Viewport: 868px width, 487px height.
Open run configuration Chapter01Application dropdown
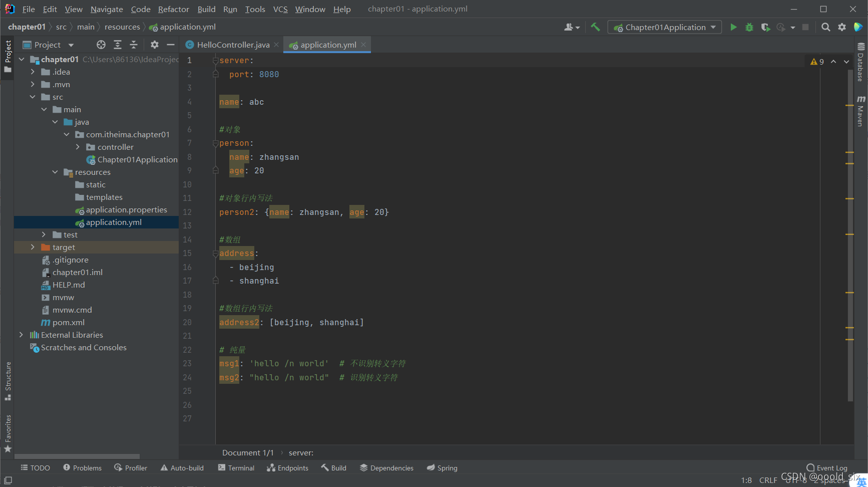pyautogui.click(x=665, y=27)
